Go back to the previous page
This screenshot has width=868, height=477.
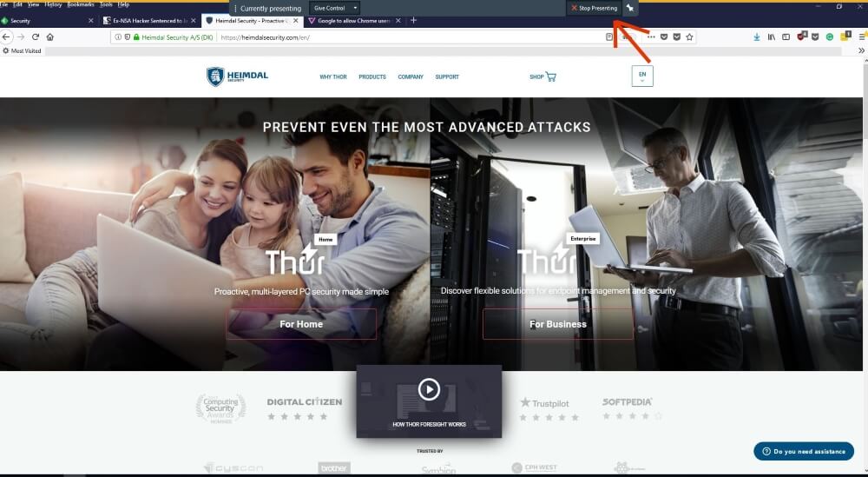pos(6,37)
